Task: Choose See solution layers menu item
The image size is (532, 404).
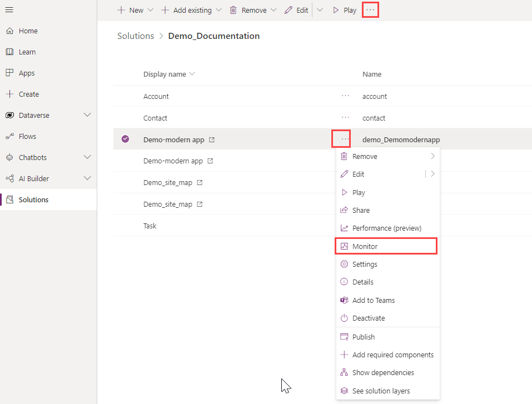Action: pyautogui.click(x=388, y=391)
